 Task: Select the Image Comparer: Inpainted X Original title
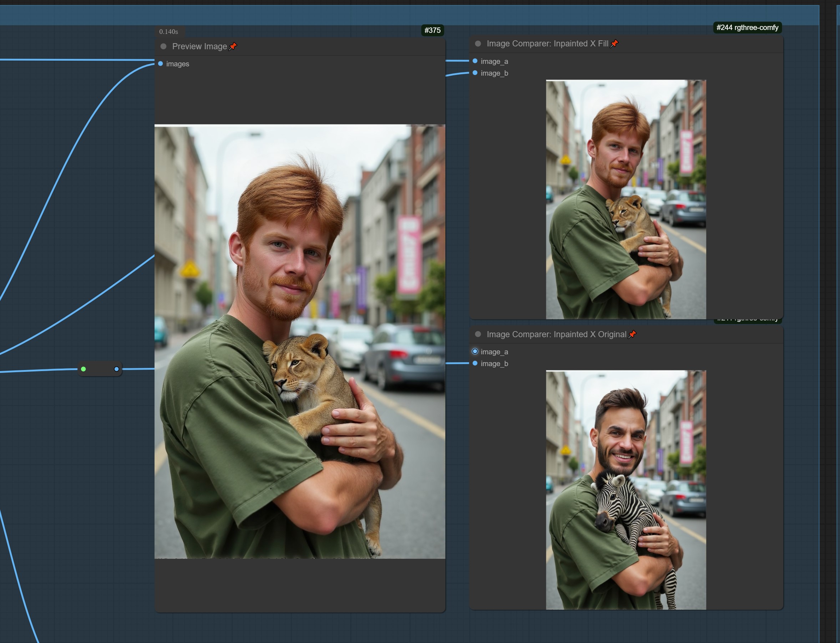(x=556, y=334)
